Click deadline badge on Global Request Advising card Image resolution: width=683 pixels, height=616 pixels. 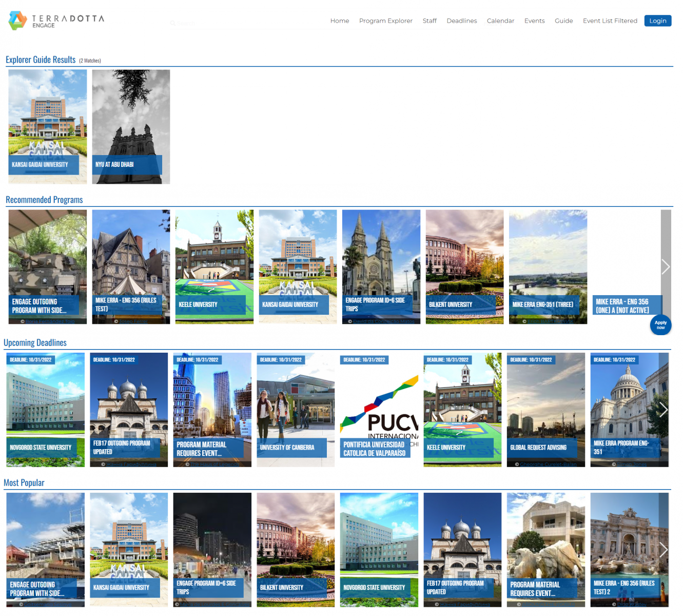pyautogui.click(x=531, y=360)
